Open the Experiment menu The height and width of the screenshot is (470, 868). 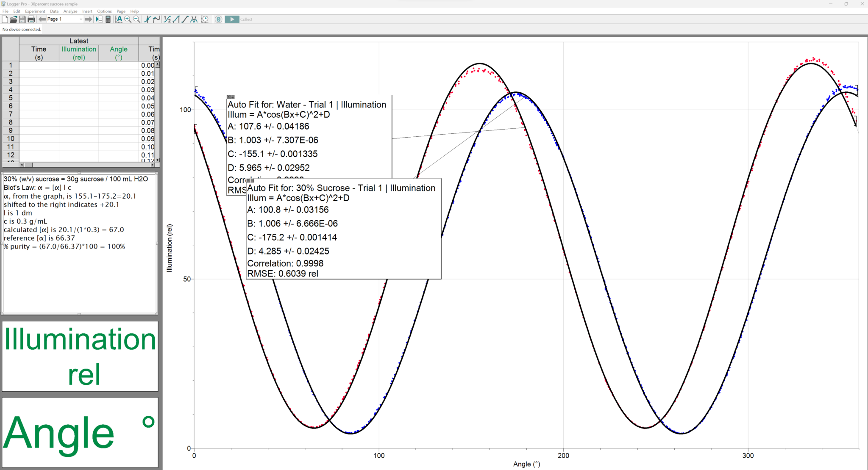click(x=35, y=11)
